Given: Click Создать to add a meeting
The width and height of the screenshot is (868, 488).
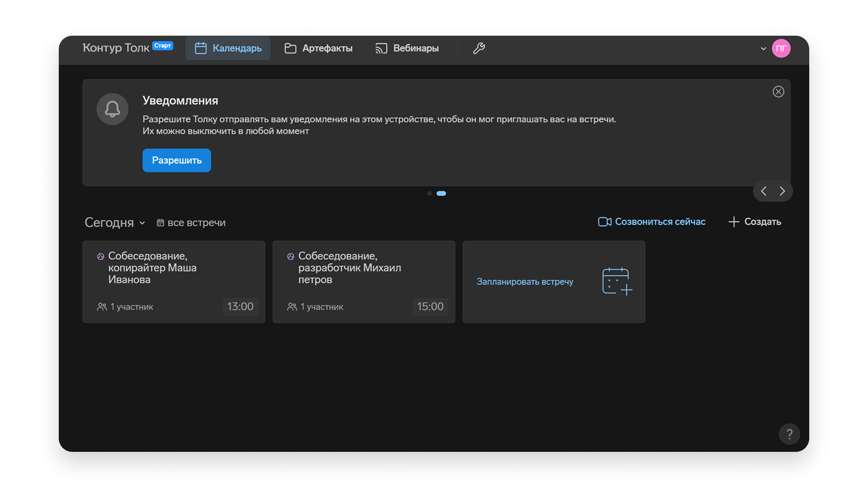Looking at the screenshot, I should (755, 222).
